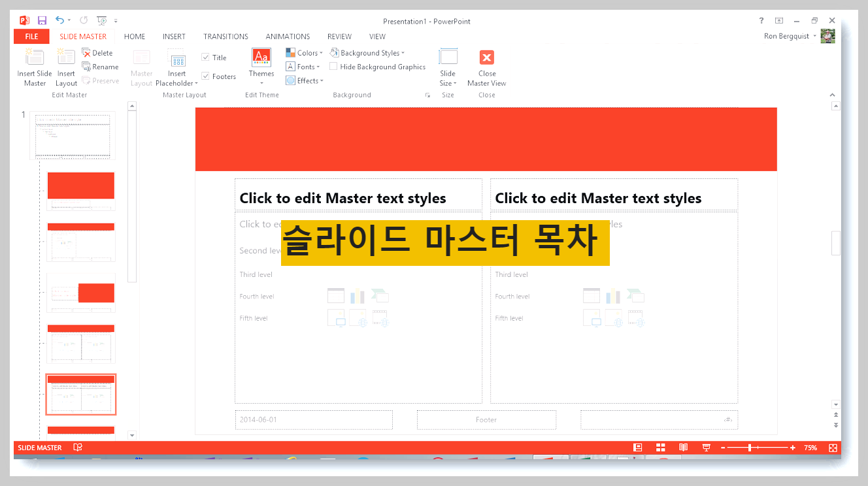Click the Footer placeholder on the slide
Screen dimensions: 868x486
[x=486, y=419]
